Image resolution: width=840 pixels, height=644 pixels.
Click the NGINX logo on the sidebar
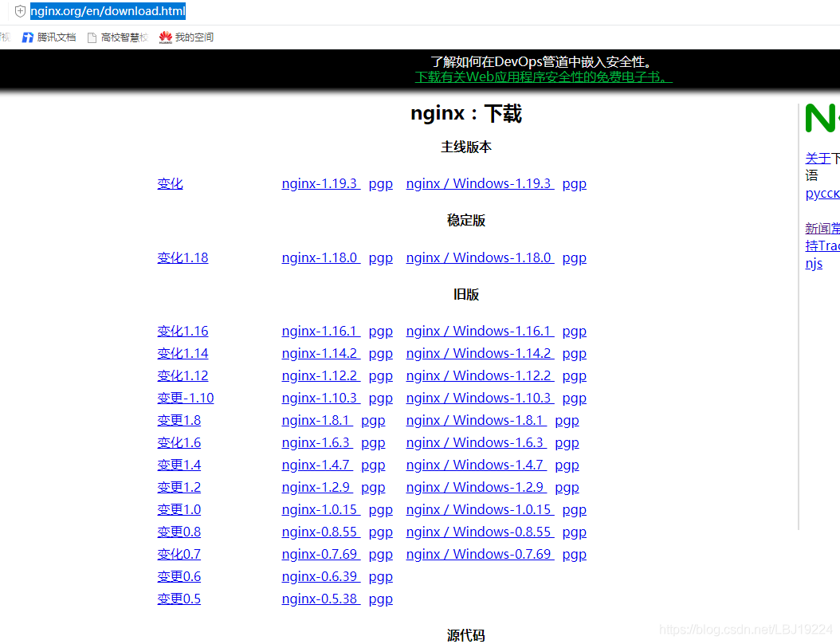(x=822, y=118)
